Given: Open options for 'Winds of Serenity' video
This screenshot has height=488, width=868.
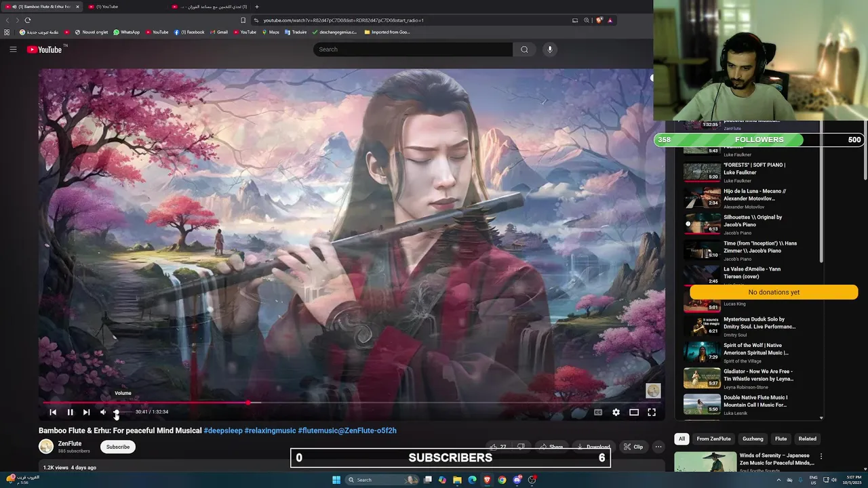Looking at the screenshot, I should (x=821, y=457).
